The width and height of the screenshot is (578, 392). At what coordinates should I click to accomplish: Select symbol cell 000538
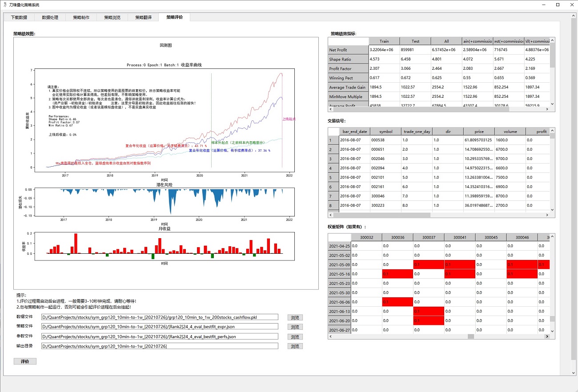385,140
